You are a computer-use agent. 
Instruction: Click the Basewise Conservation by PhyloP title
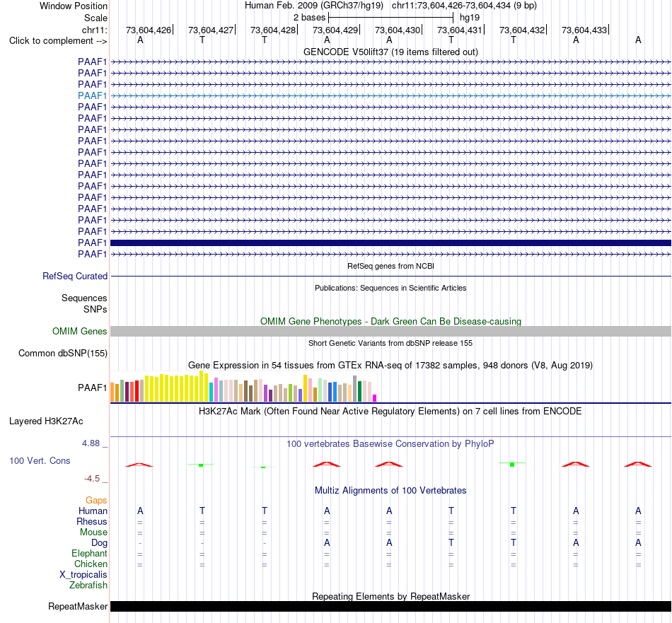[x=390, y=444]
